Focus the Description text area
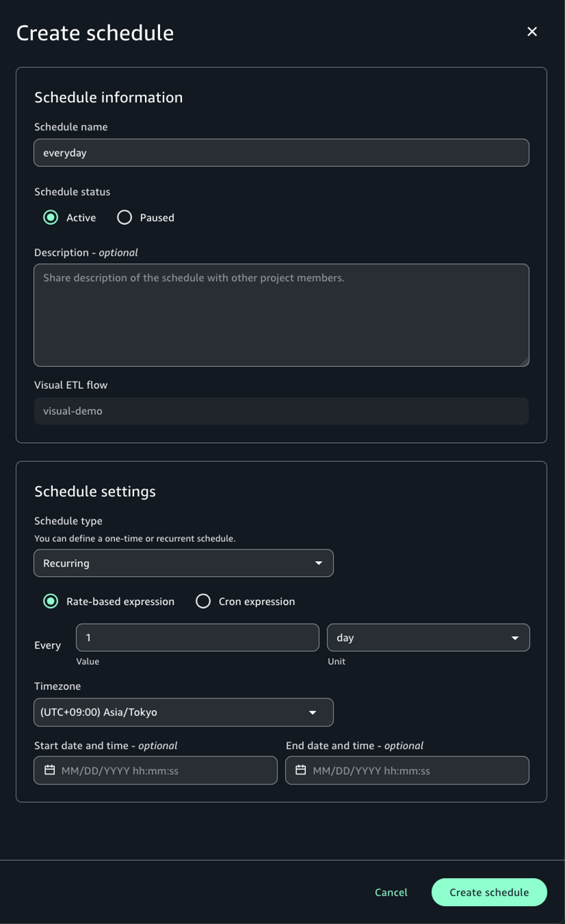565x924 pixels. 281,315
